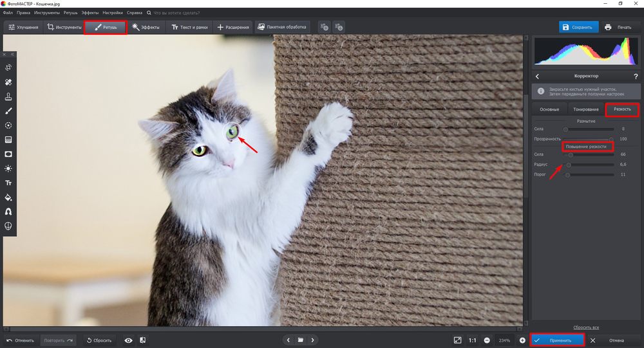
Task: Click the fit-to-screen zoom icon
Action: click(x=457, y=340)
